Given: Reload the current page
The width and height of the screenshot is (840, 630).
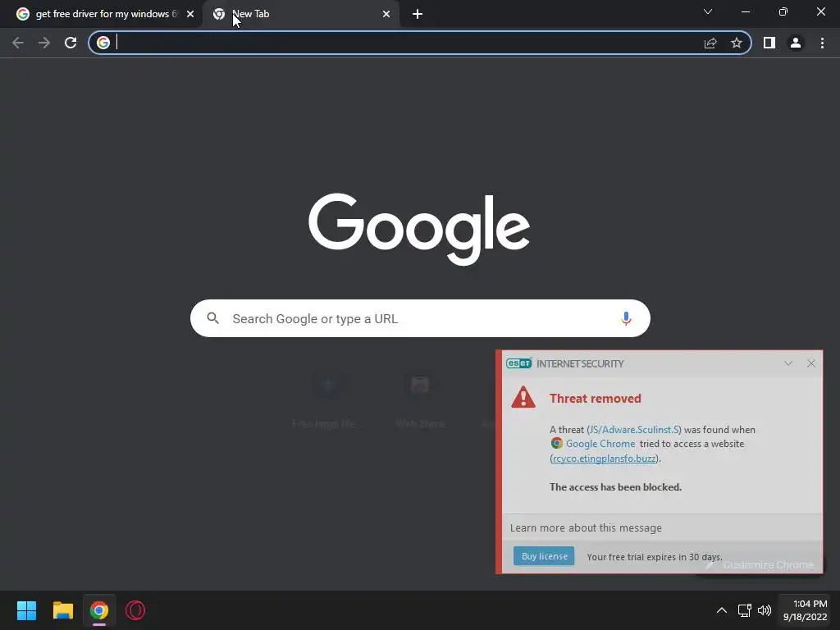Looking at the screenshot, I should tap(71, 43).
